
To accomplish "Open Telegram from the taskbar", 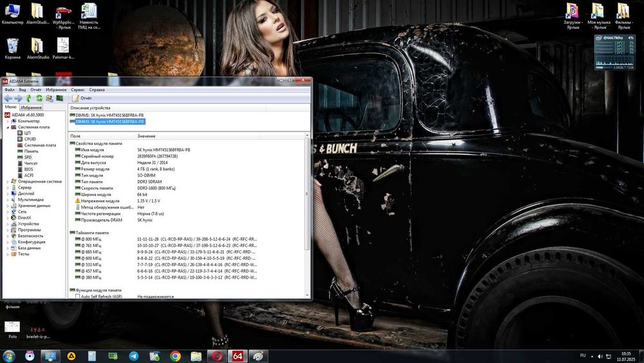I will pyautogui.click(x=134, y=356).
